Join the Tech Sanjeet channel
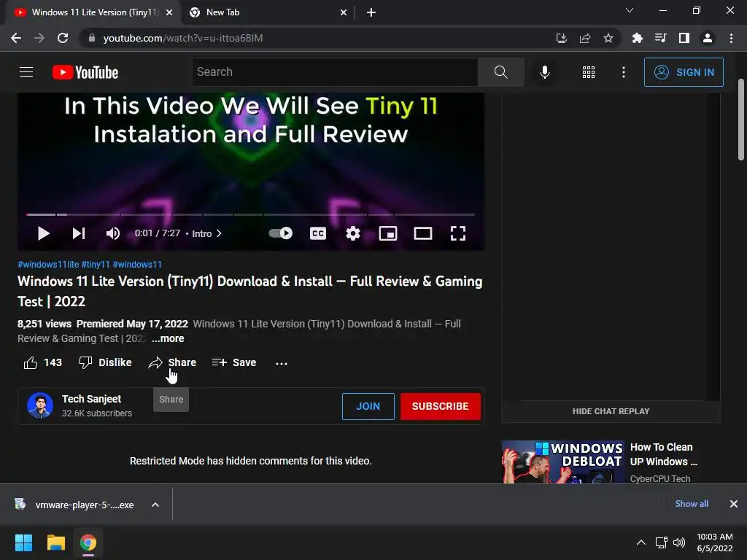Screen dimensions: 747x560 click(x=368, y=407)
